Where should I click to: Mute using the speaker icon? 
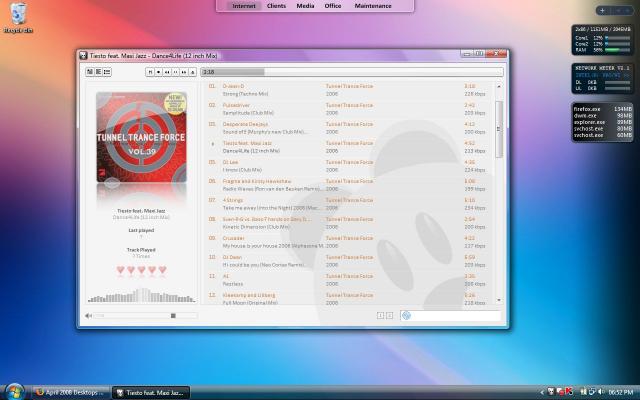click(88, 316)
